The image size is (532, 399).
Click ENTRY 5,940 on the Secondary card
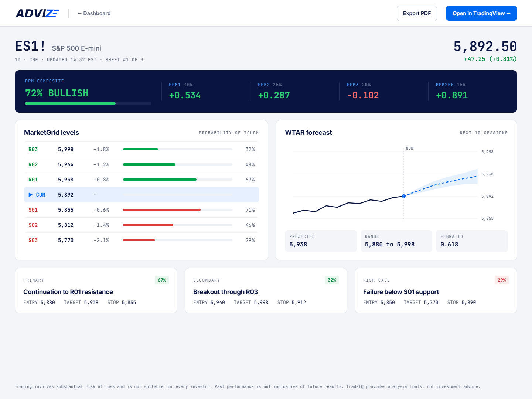pyautogui.click(x=209, y=302)
